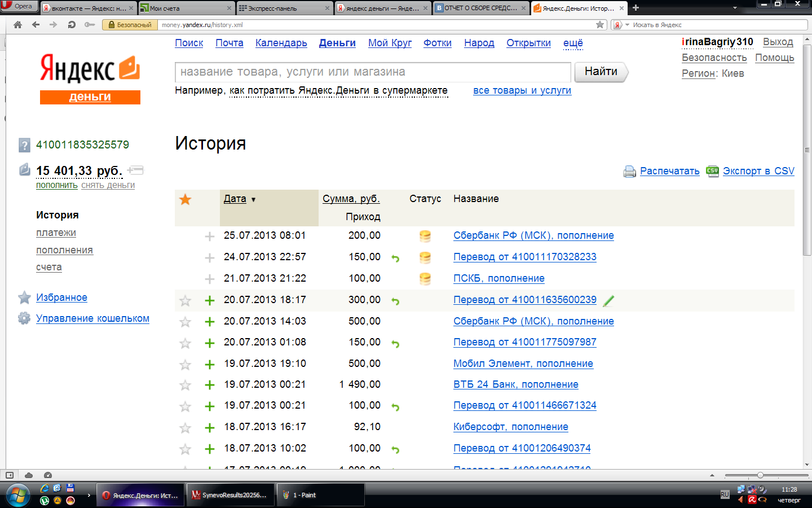Viewport: 812px width, 508px height.
Task: Click the снять деньги link
Action: pyautogui.click(x=108, y=185)
